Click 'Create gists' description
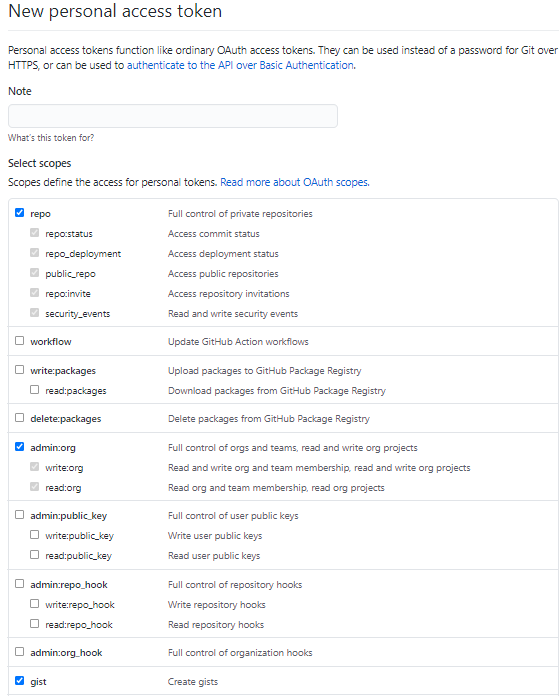Viewport: 559px width, 696px height. pyautogui.click(x=193, y=681)
